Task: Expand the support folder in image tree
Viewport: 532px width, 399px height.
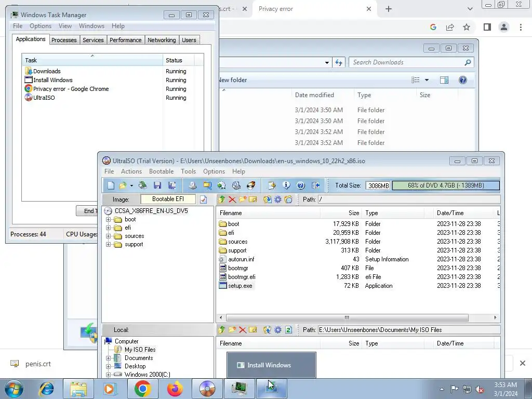Action: click(108, 244)
